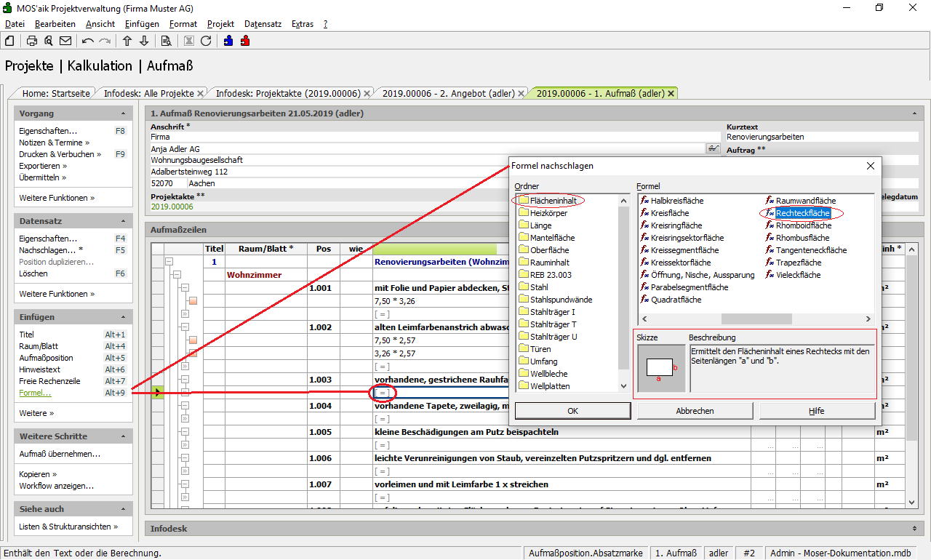Open the Projekt menu

[220, 24]
